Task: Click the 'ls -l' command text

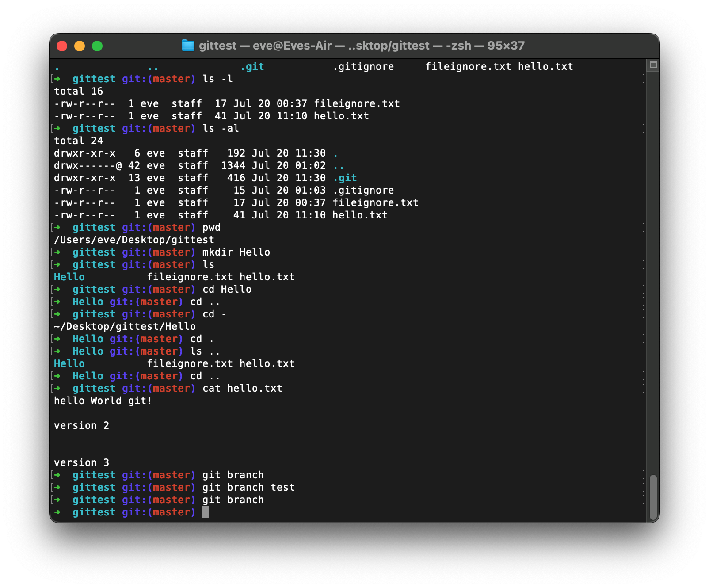Action: pyautogui.click(x=217, y=79)
